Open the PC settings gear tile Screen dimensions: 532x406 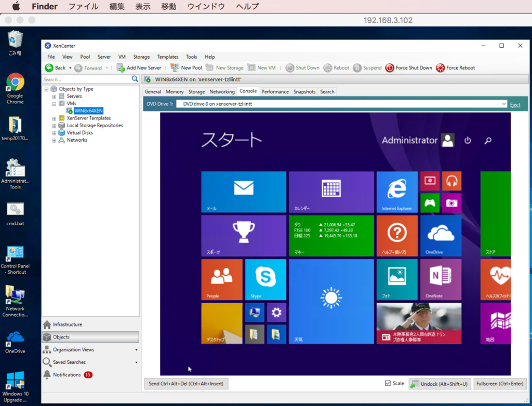click(276, 313)
